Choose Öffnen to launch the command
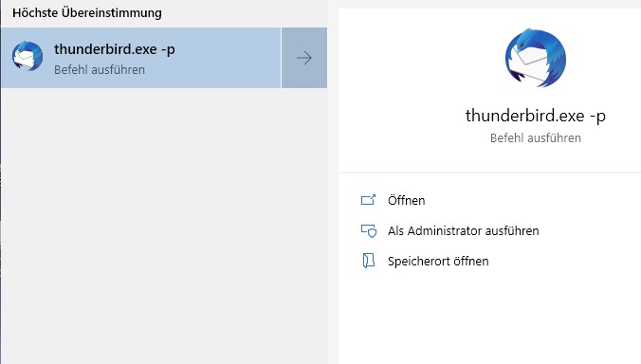 point(407,201)
